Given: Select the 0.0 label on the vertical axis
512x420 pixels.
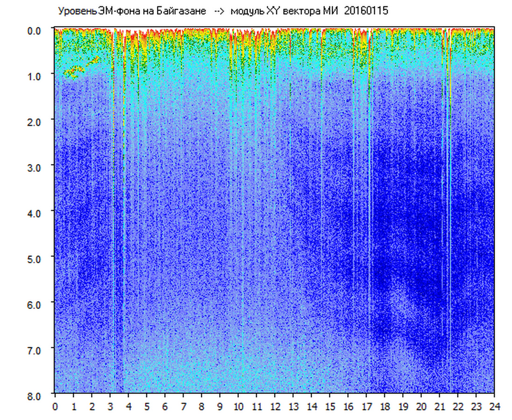Looking at the screenshot, I should click(35, 30).
